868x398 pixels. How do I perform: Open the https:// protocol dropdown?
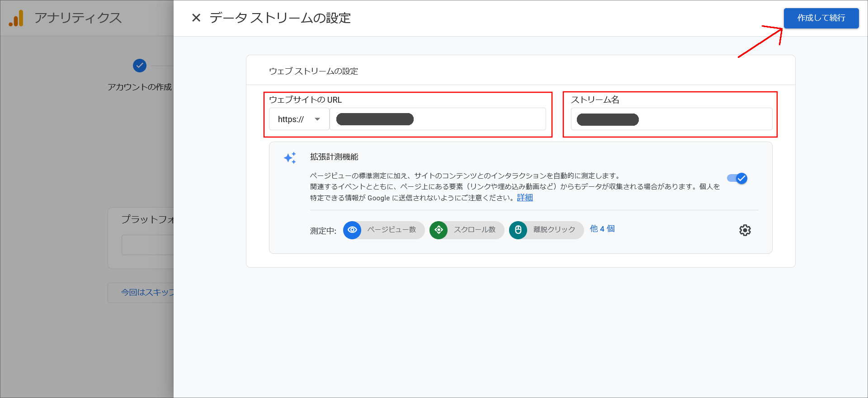tap(299, 119)
